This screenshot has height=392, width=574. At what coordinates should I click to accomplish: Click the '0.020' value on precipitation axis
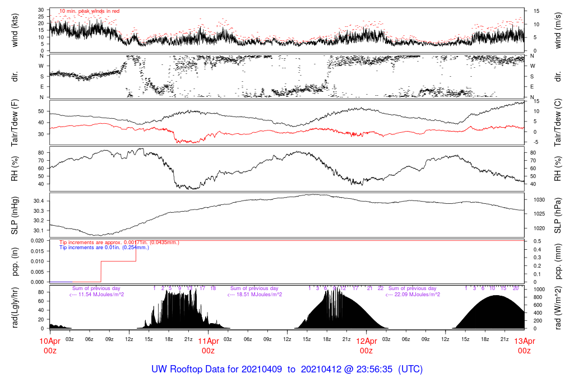pos(38,241)
